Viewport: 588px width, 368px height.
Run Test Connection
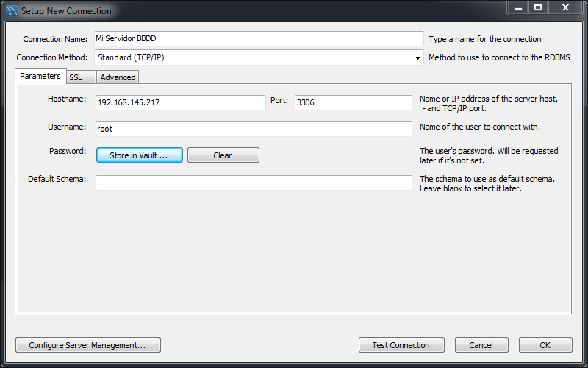(401, 345)
